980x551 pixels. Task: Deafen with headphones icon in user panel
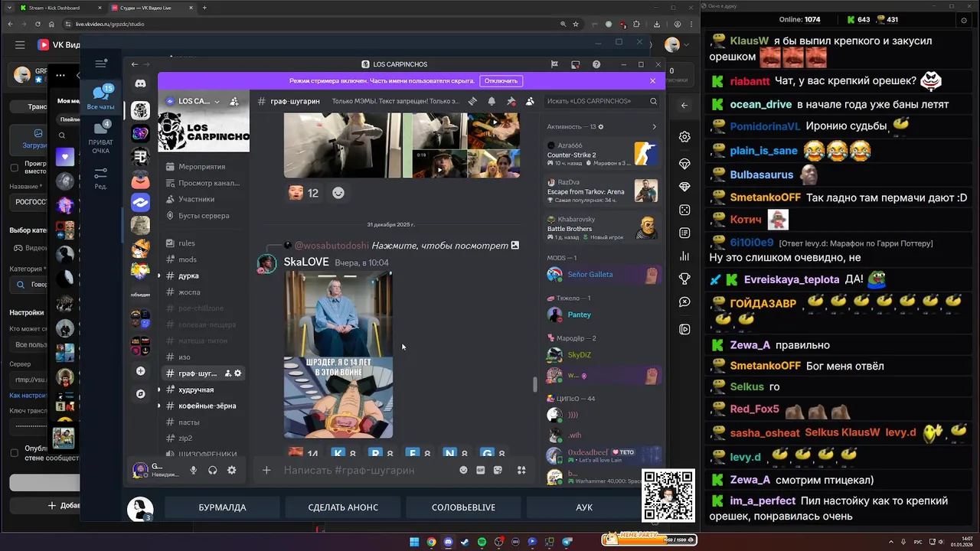[x=213, y=470]
